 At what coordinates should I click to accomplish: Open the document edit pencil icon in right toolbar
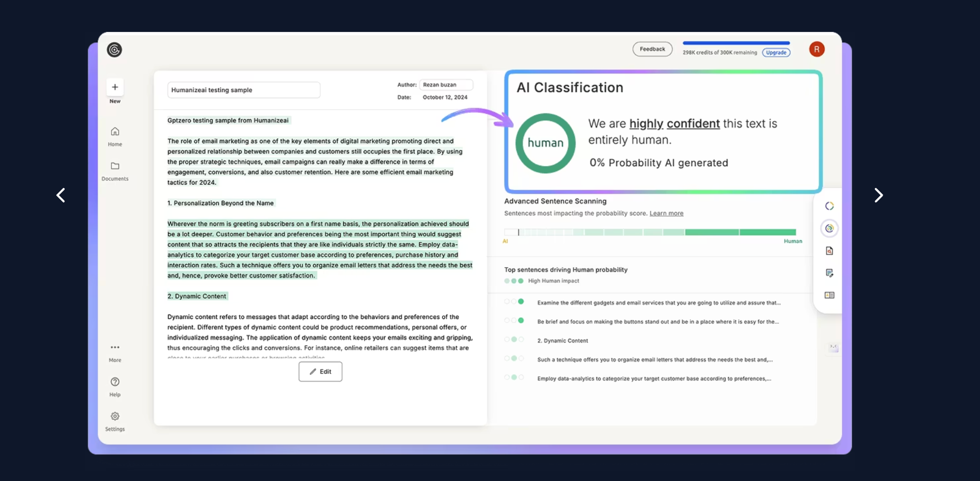[829, 273]
